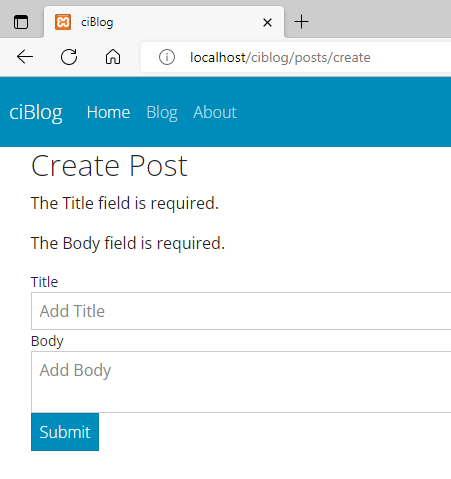Open the tab actions menu icon
The image size is (451, 479).
tap(21, 22)
